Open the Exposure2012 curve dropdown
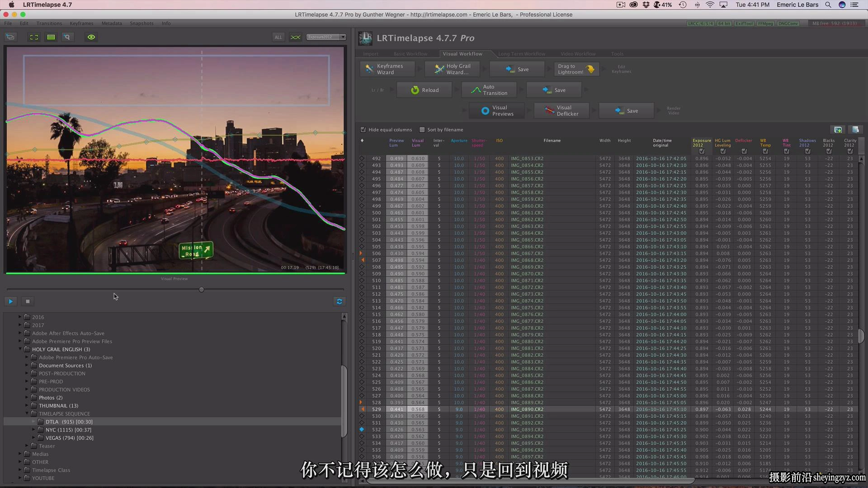Viewport: 868px width, 488px height. (x=326, y=37)
